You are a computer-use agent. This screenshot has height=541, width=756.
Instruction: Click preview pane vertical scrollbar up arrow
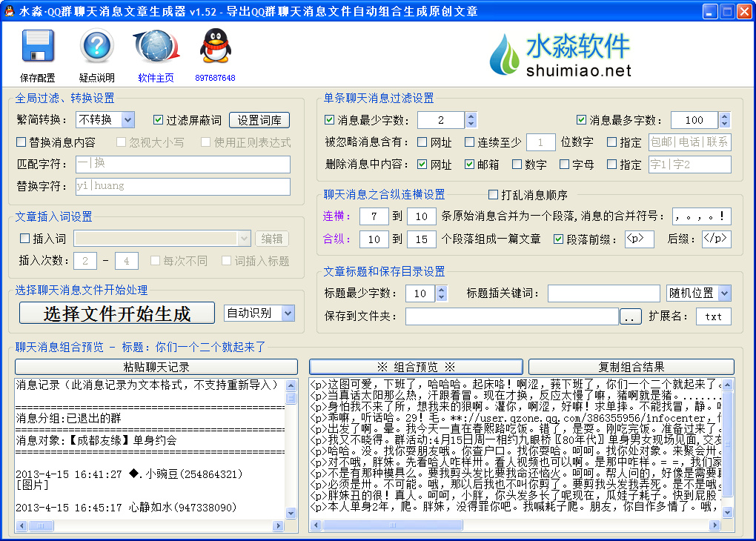(x=728, y=385)
